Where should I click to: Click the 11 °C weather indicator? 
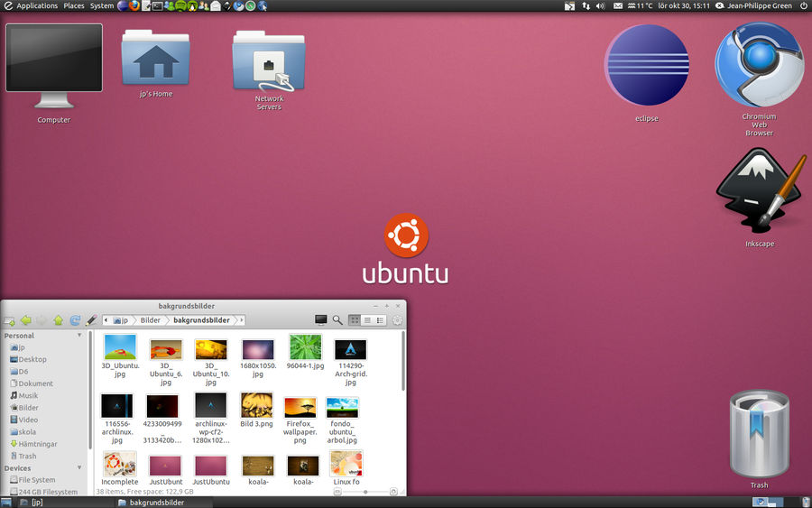[x=640, y=5]
